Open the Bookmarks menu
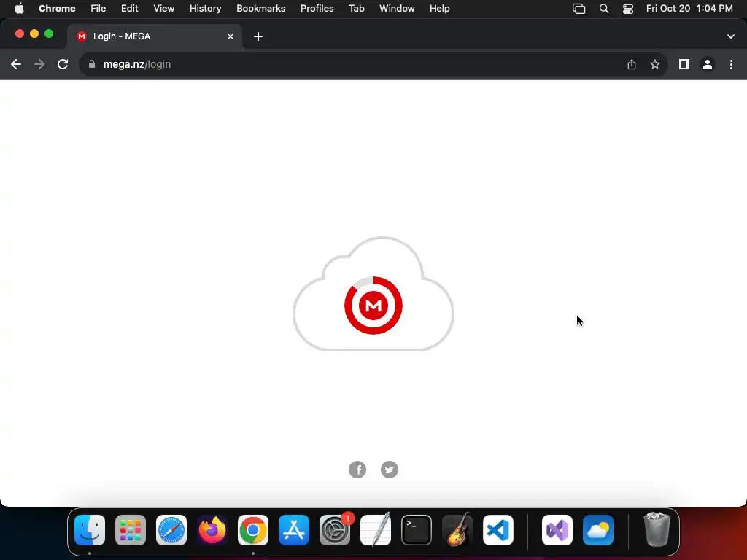 coord(261,9)
